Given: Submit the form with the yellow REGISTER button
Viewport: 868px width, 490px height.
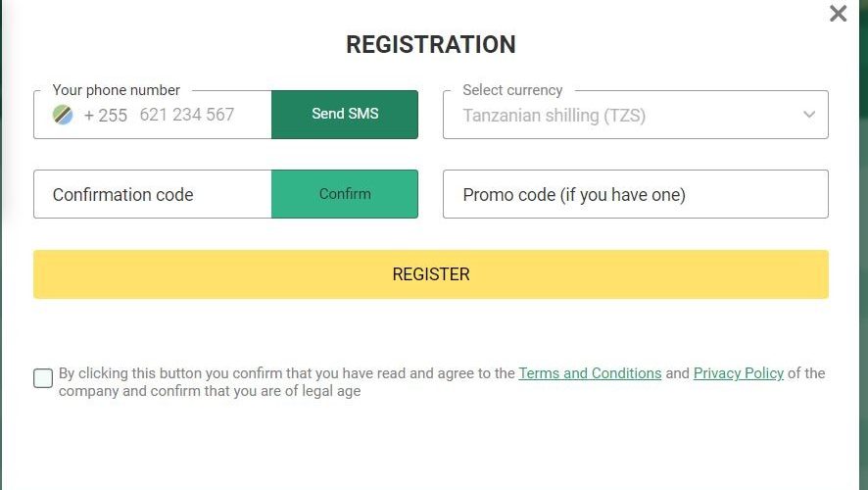Looking at the screenshot, I should (431, 274).
